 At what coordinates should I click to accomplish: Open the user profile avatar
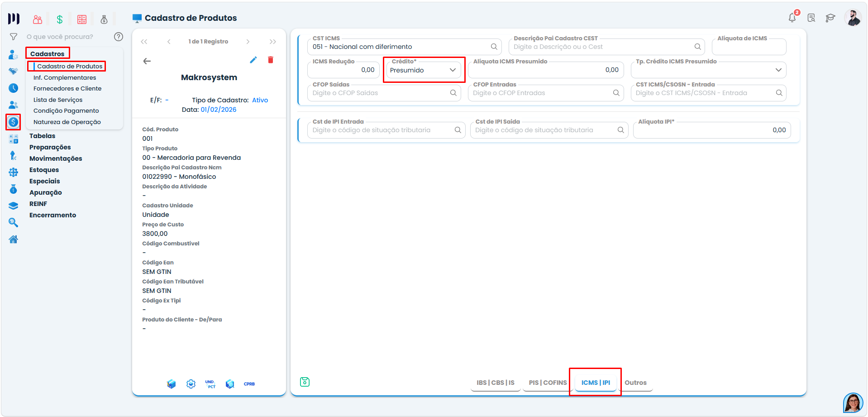point(853,18)
